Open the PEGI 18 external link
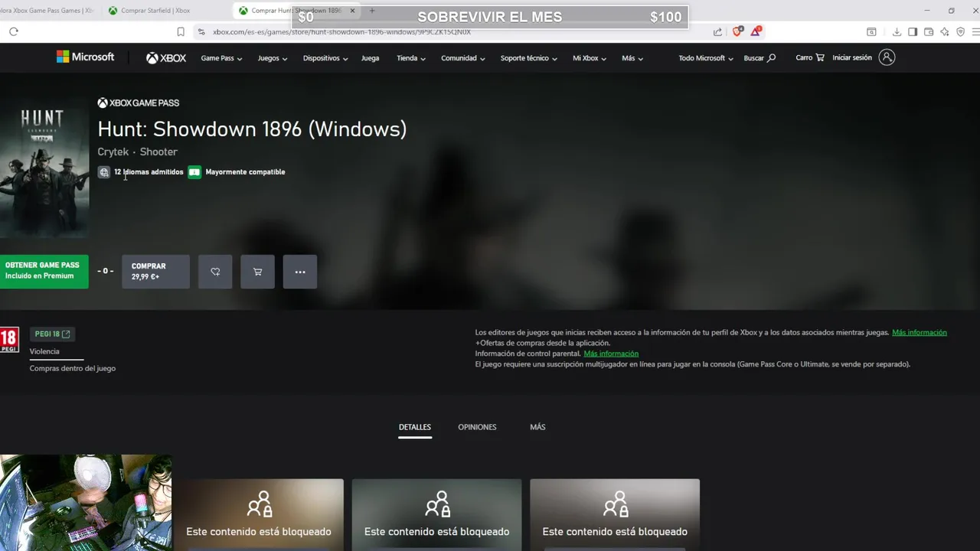 tap(53, 334)
